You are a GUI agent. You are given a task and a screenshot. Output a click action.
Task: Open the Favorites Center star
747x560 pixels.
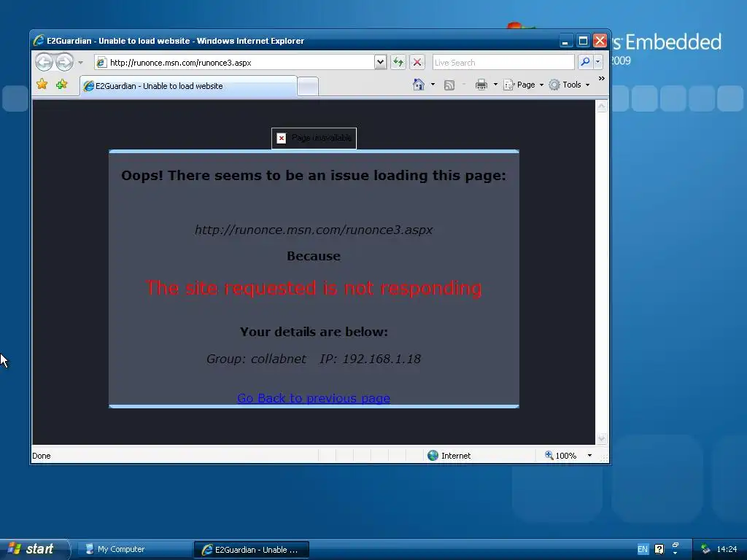click(42, 85)
